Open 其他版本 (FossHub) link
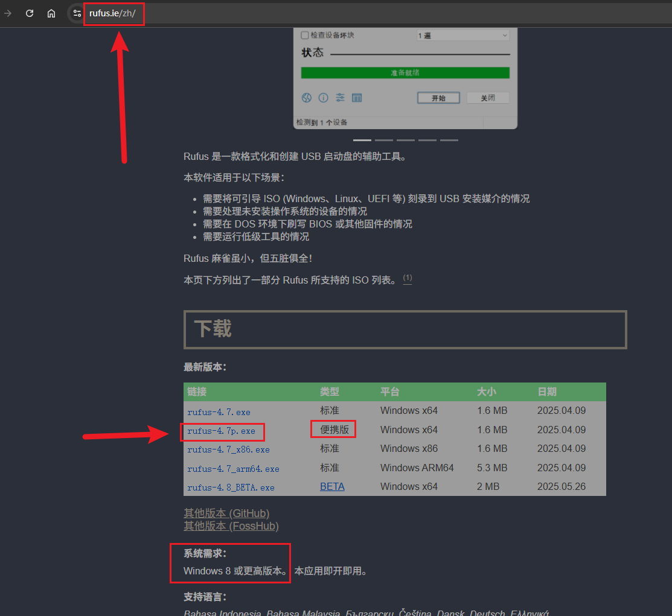 [x=231, y=526]
